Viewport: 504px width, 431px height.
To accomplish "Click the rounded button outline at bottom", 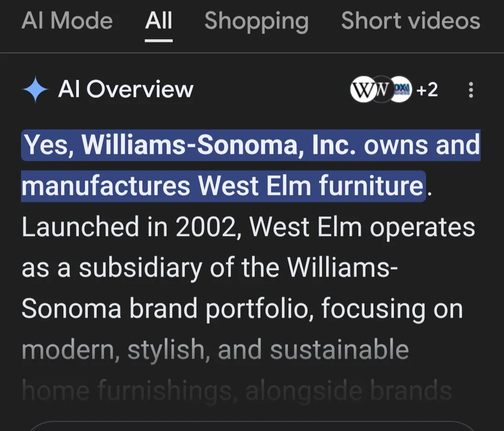I will (x=252, y=426).
